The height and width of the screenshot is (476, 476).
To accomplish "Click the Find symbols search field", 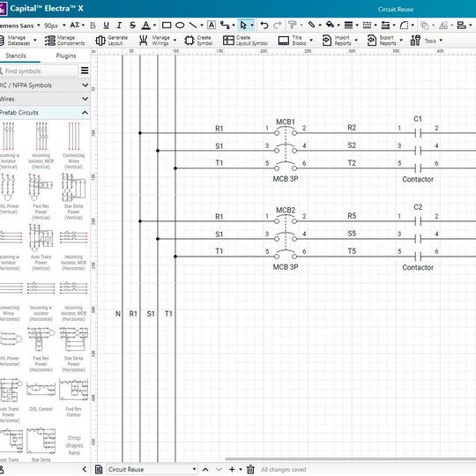I will coord(39,71).
